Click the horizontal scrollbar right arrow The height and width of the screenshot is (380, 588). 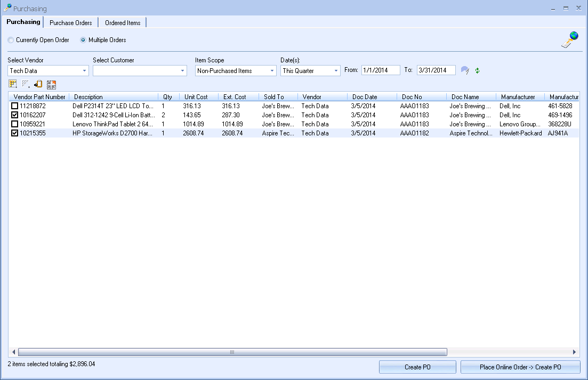point(574,352)
